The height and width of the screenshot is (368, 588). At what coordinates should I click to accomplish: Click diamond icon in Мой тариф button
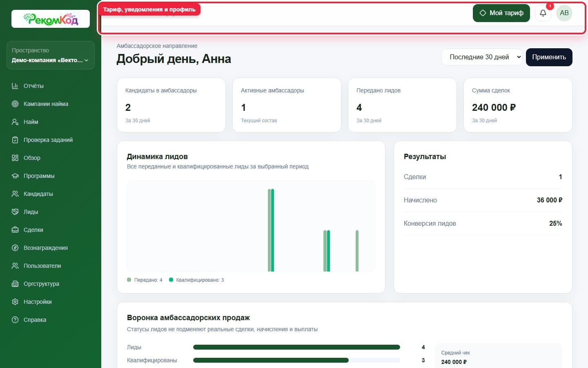(x=483, y=13)
